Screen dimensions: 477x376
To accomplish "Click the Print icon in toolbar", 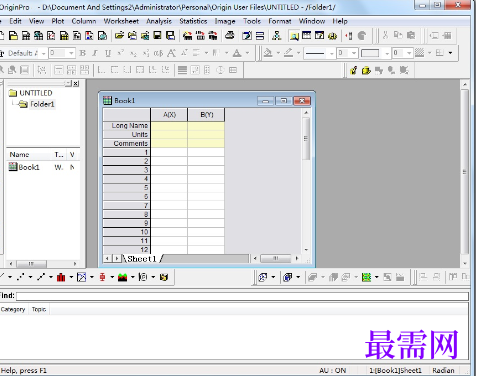I will 229,35.
